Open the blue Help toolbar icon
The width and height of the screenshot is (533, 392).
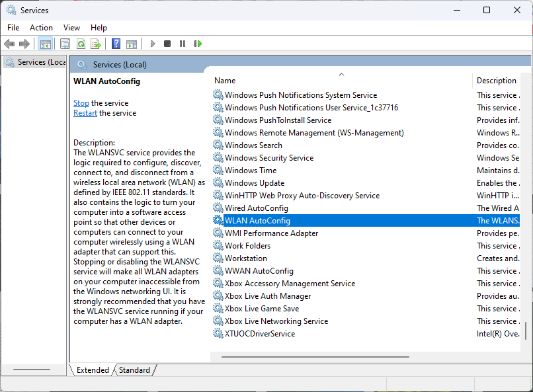coord(116,44)
